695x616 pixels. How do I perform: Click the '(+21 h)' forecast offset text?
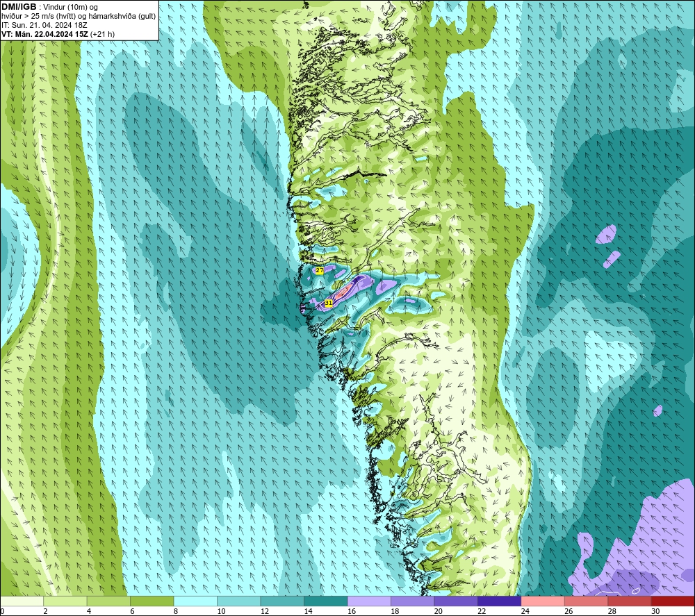tap(102, 34)
